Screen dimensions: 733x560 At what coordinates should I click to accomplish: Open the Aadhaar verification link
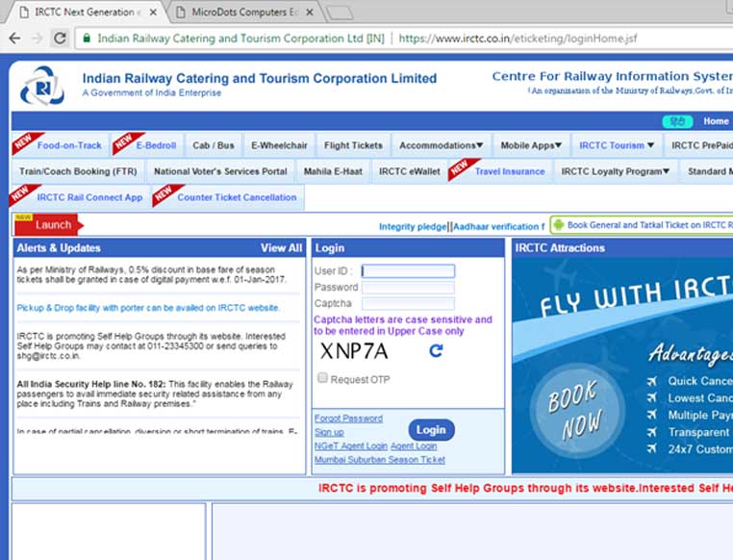(x=499, y=227)
